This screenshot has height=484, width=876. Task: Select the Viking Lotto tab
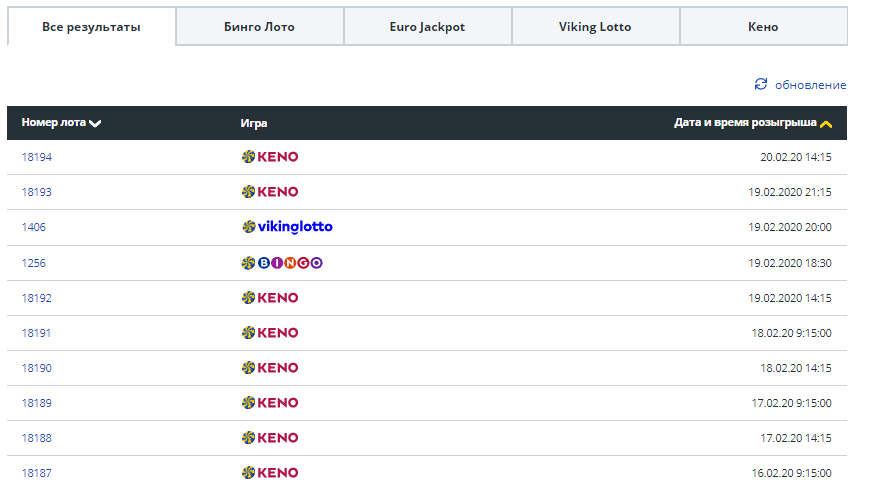tap(595, 27)
